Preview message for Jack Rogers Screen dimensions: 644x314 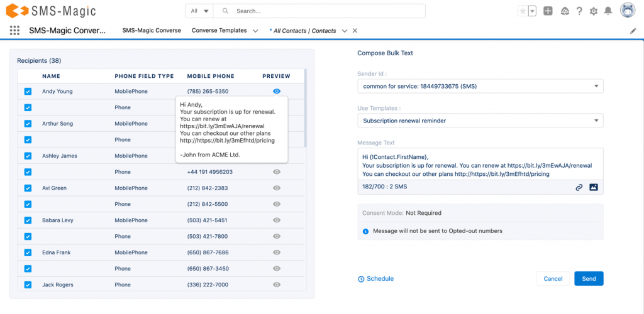pos(277,284)
